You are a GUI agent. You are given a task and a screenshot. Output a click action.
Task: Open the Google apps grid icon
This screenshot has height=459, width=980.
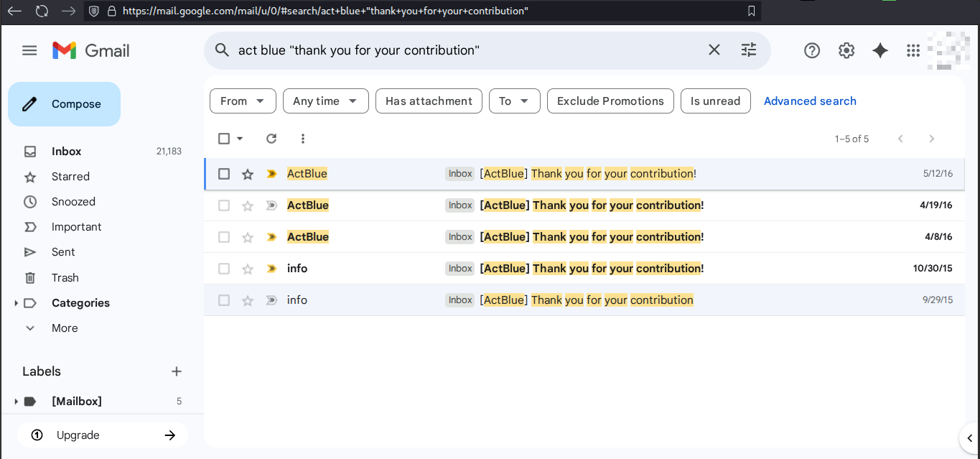pyautogui.click(x=913, y=50)
